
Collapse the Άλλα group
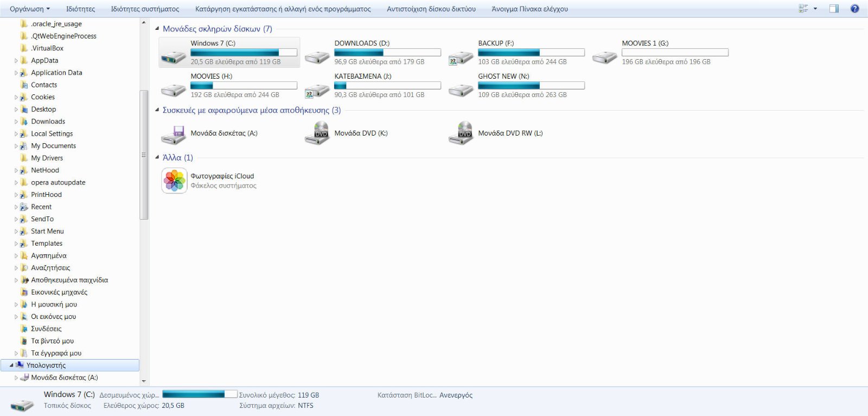point(157,157)
